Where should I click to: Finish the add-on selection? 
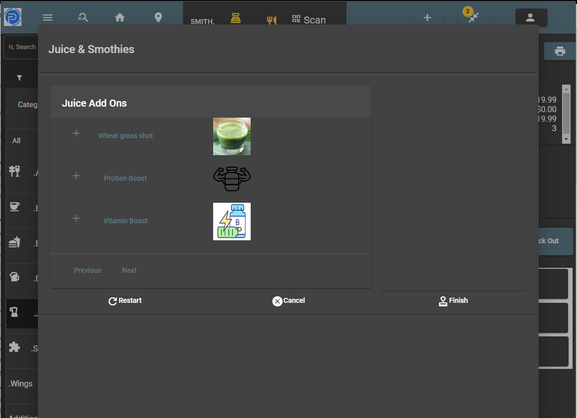(453, 301)
